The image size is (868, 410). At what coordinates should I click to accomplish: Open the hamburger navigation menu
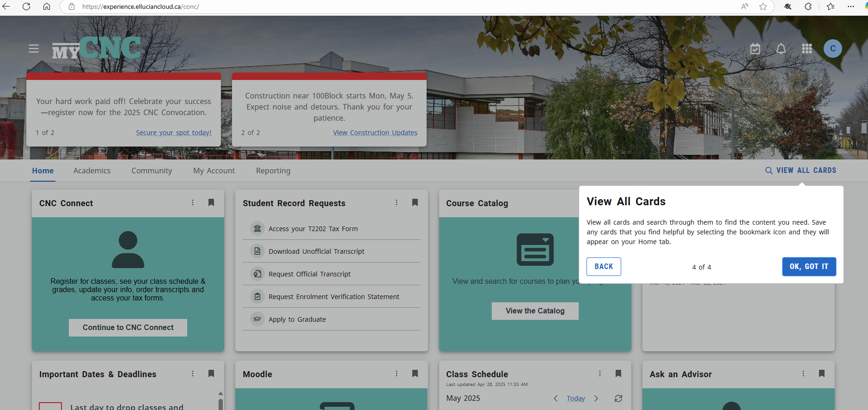point(34,49)
